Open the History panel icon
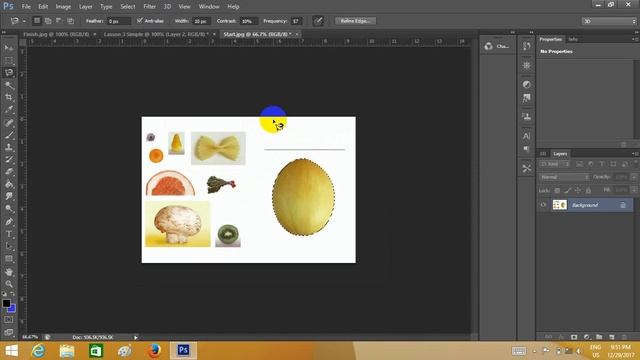The image size is (640, 360). (527, 46)
